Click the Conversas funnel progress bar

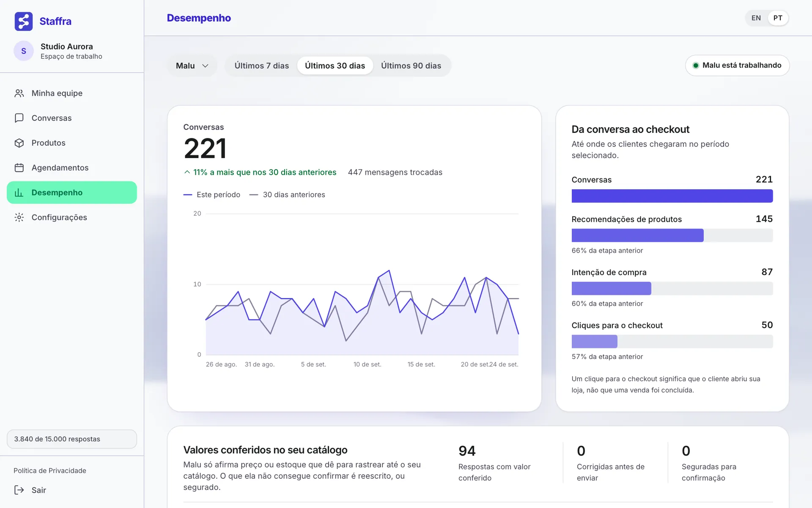pos(672,196)
